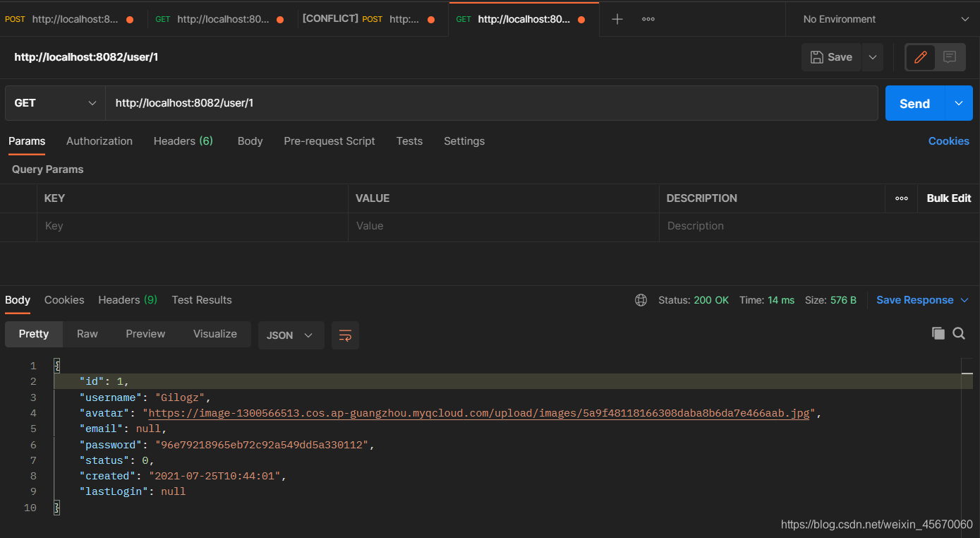Click the "email": null line
Image resolution: width=980 pixels, height=538 pixels.
[x=123, y=429]
